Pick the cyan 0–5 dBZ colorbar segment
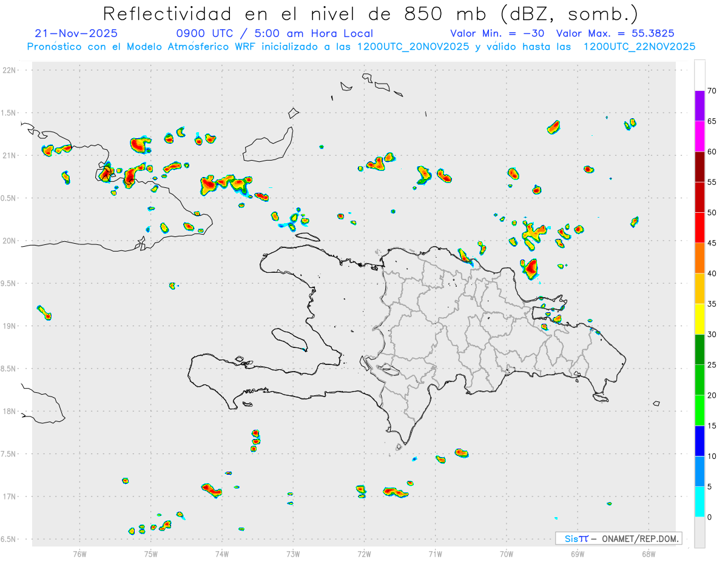728x562 pixels. click(699, 501)
